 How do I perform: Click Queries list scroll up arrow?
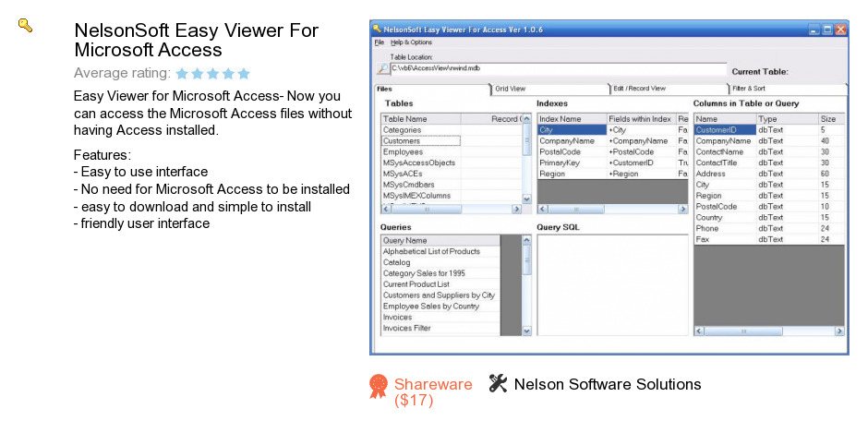pos(526,240)
